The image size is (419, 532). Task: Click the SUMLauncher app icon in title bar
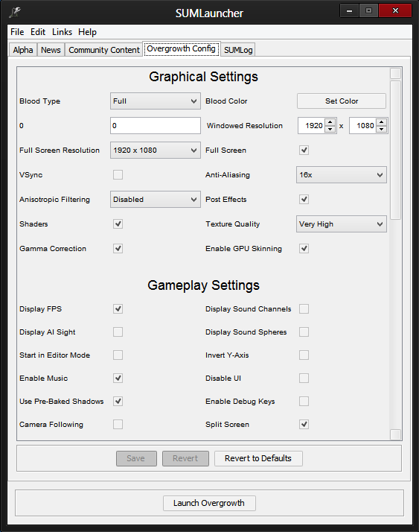(x=15, y=13)
